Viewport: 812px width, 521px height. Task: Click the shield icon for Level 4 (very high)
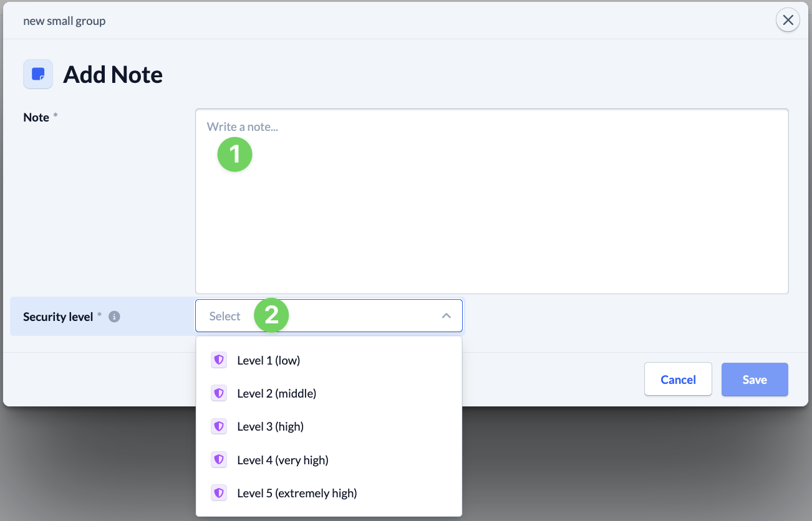pyautogui.click(x=218, y=460)
